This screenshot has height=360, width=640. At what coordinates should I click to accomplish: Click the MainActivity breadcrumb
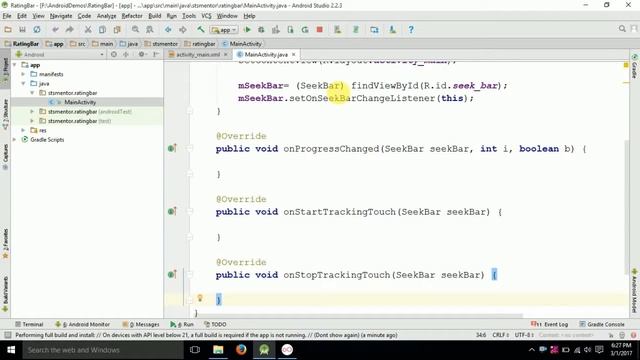click(x=242, y=44)
